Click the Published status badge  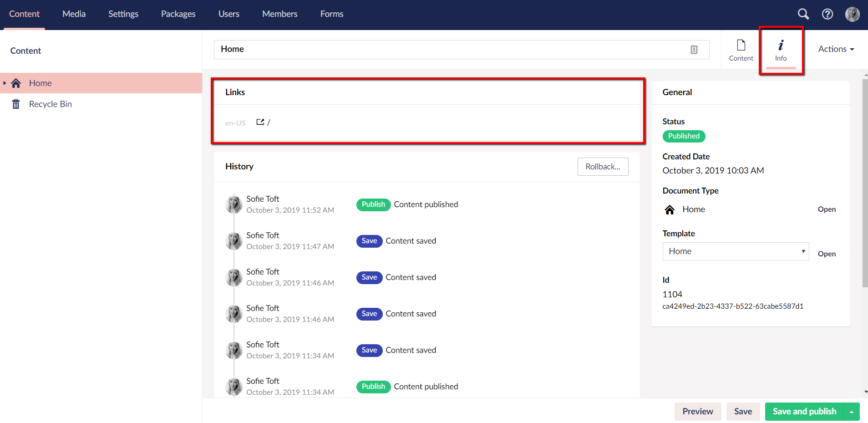pyautogui.click(x=684, y=136)
